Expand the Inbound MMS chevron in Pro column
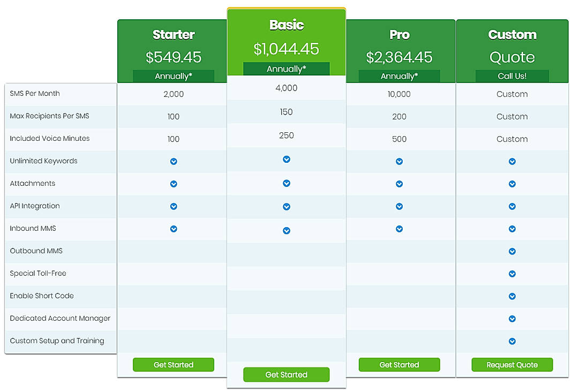The height and width of the screenshot is (392, 573). pyautogui.click(x=399, y=229)
